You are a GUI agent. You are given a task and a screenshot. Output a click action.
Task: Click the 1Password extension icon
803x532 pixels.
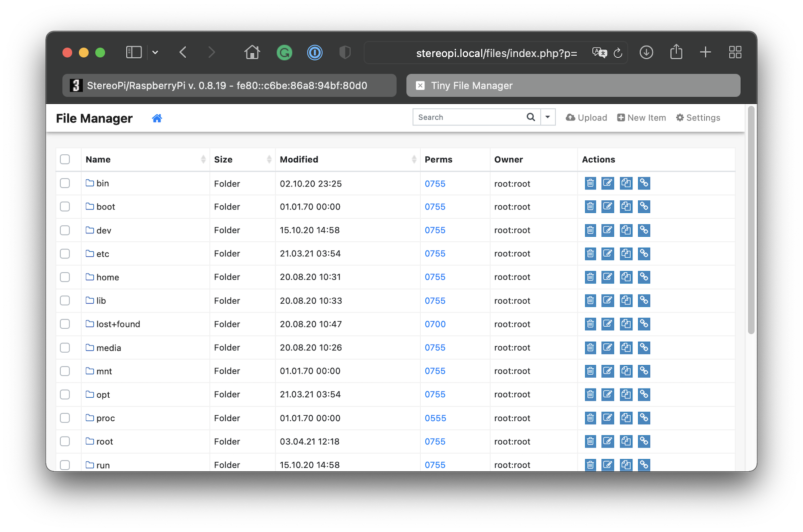tap(315, 53)
